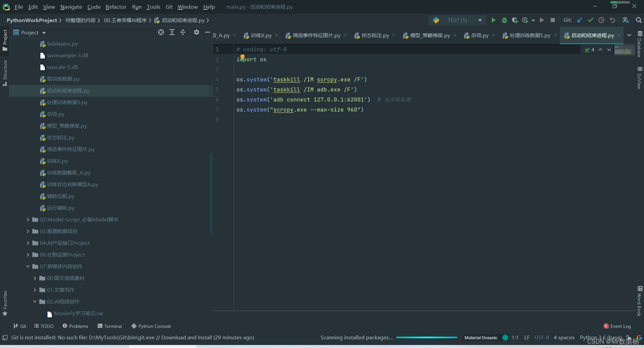This screenshot has width=644, height=348.
Task: Open the Event Log
Action: [x=617, y=326]
